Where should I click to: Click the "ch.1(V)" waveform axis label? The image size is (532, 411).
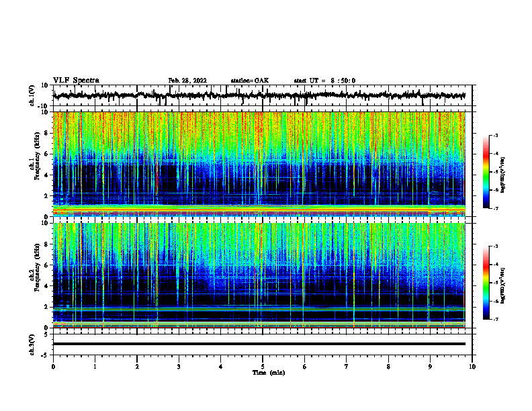32,95
